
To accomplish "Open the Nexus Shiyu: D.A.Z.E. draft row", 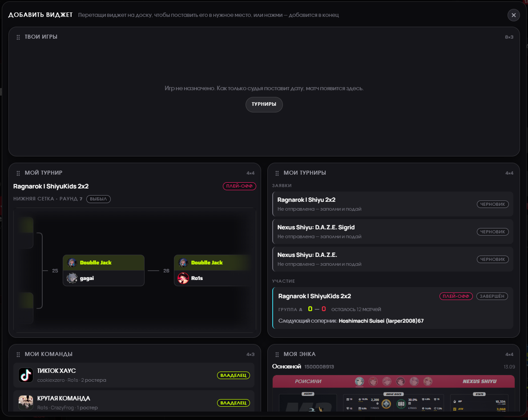I will coord(393,259).
